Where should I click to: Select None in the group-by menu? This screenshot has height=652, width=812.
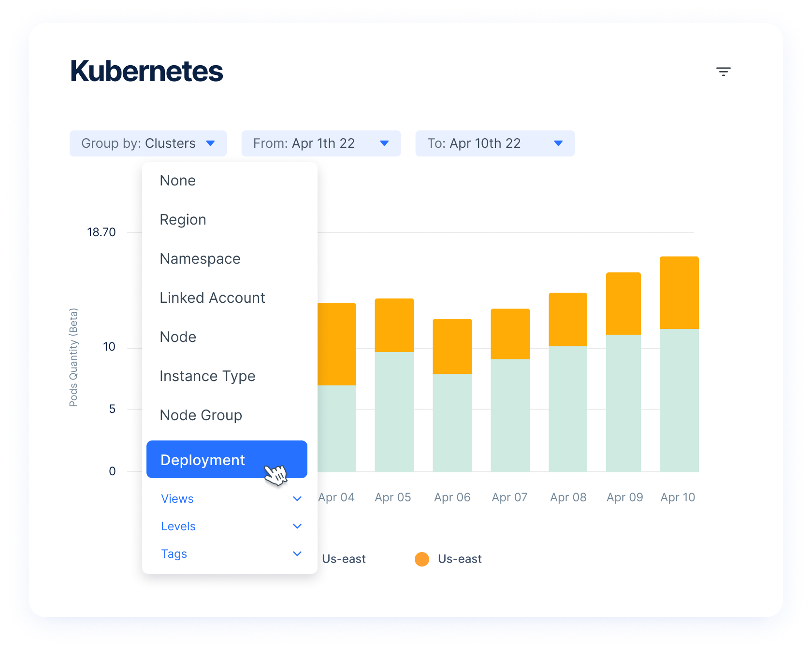pos(178,181)
